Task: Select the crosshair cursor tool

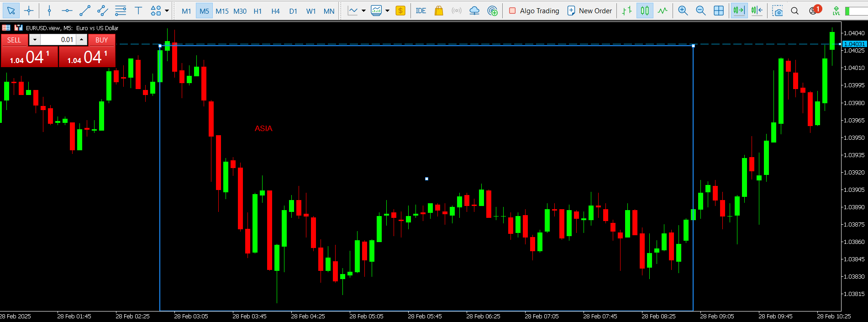Action: click(x=29, y=11)
